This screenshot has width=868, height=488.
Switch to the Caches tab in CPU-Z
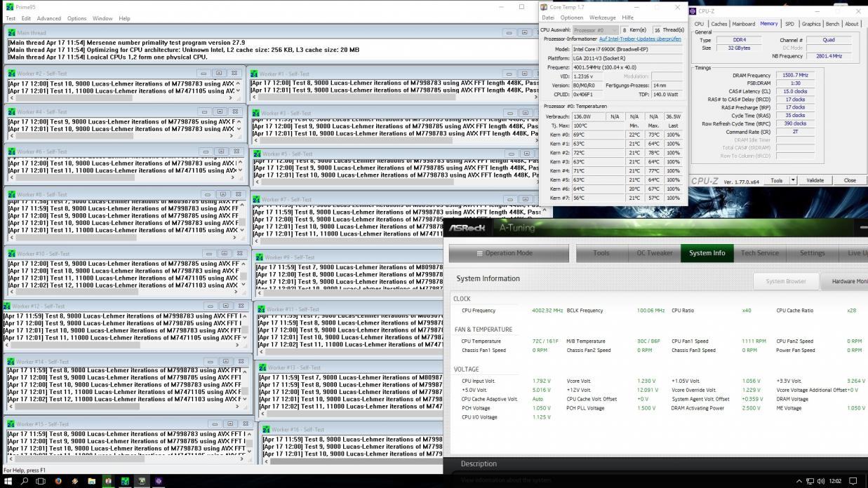[x=719, y=24]
